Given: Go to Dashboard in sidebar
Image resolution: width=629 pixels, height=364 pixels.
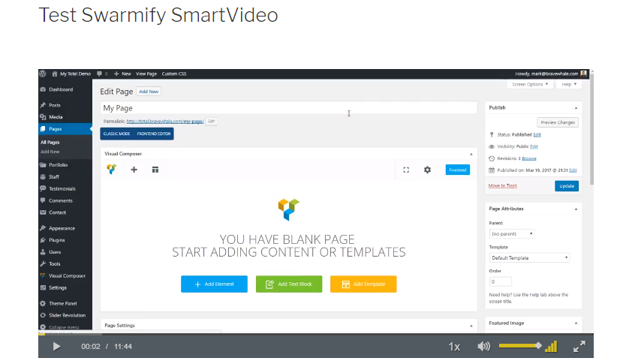Looking at the screenshot, I should pos(61,89).
